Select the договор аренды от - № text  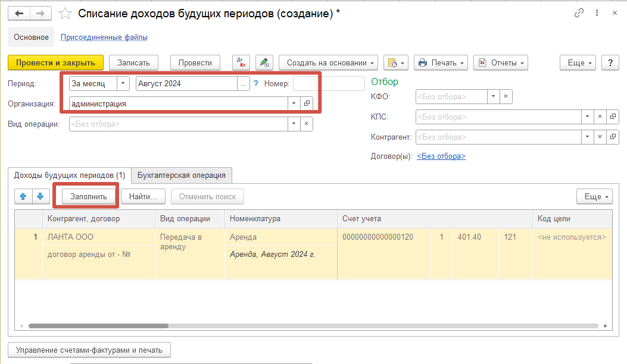(89, 254)
